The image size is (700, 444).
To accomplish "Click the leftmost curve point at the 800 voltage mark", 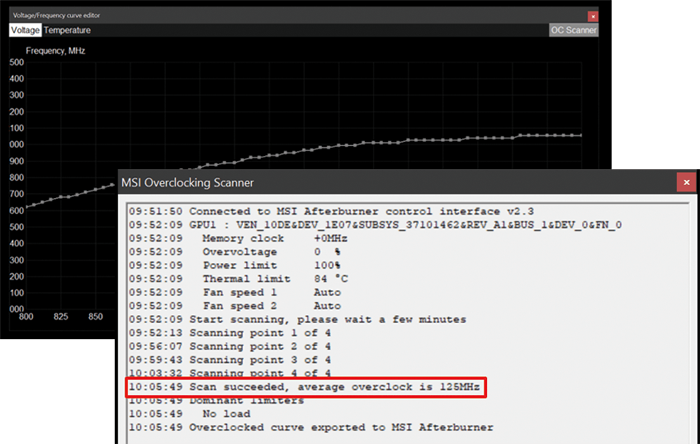I will [x=26, y=207].
